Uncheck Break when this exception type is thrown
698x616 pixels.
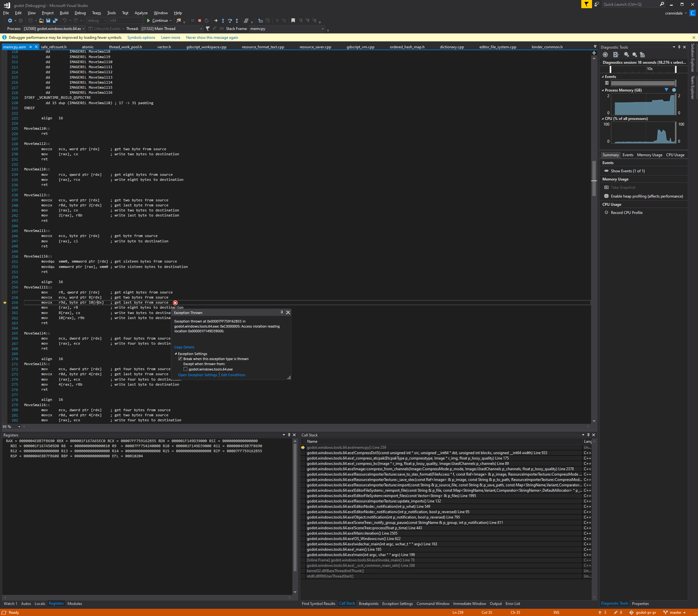(x=180, y=359)
